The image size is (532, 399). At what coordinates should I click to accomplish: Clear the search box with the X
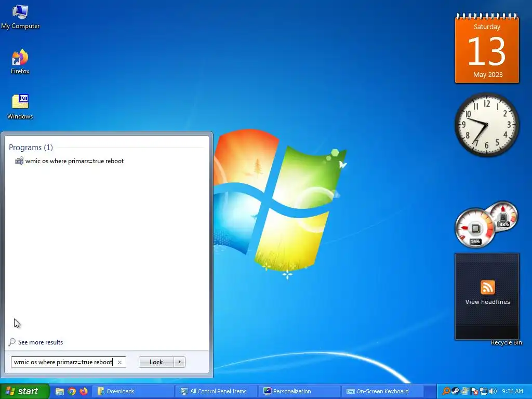tap(119, 362)
